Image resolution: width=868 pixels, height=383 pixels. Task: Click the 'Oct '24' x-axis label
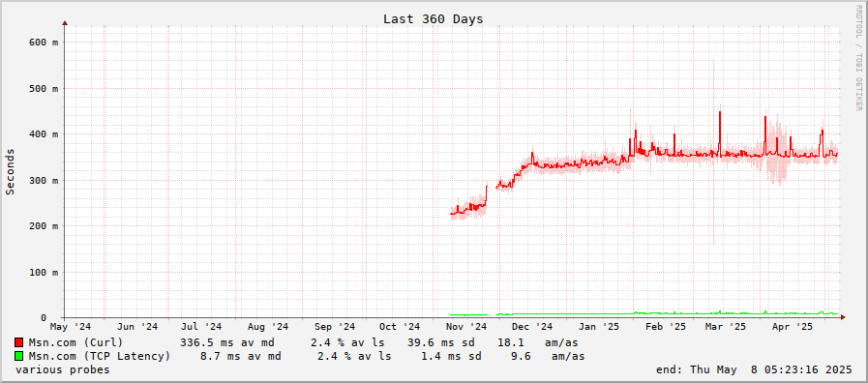click(x=399, y=327)
